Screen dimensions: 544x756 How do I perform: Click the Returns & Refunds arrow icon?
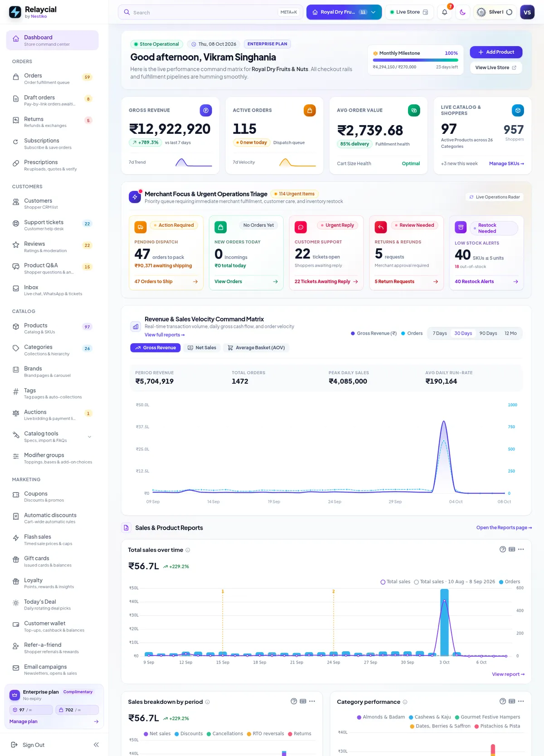point(381,227)
